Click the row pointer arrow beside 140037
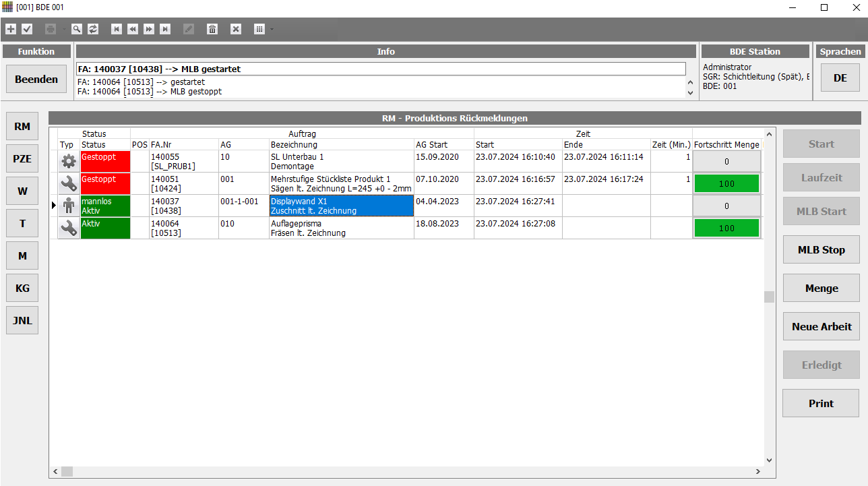The width and height of the screenshot is (868, 486). click(x=54, y=205)
